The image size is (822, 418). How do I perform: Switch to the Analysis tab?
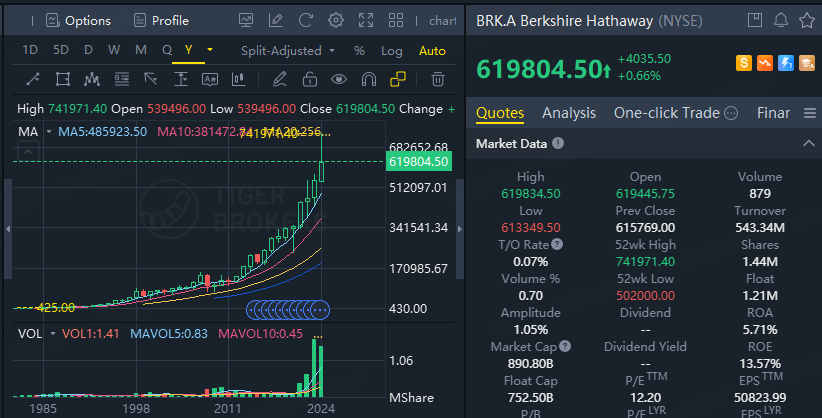pyautogui.click(x=568, y=113)
